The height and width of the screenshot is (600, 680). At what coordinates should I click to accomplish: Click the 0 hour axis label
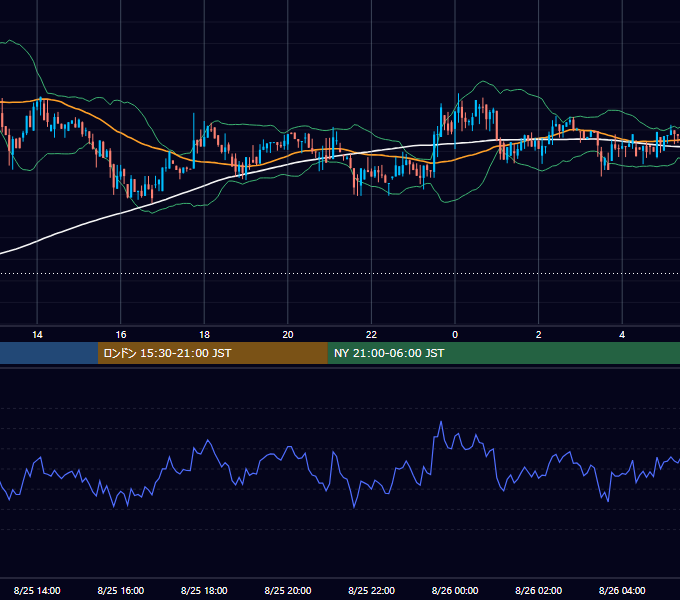(x=455, y=335)
